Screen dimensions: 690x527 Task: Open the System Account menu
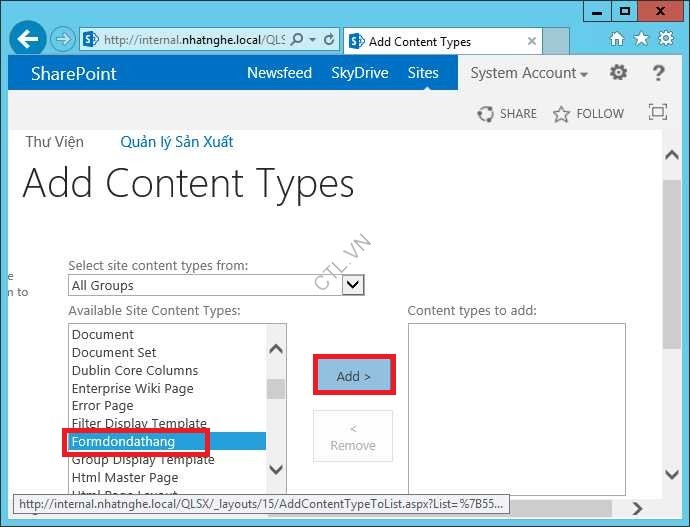pos(529,73)
